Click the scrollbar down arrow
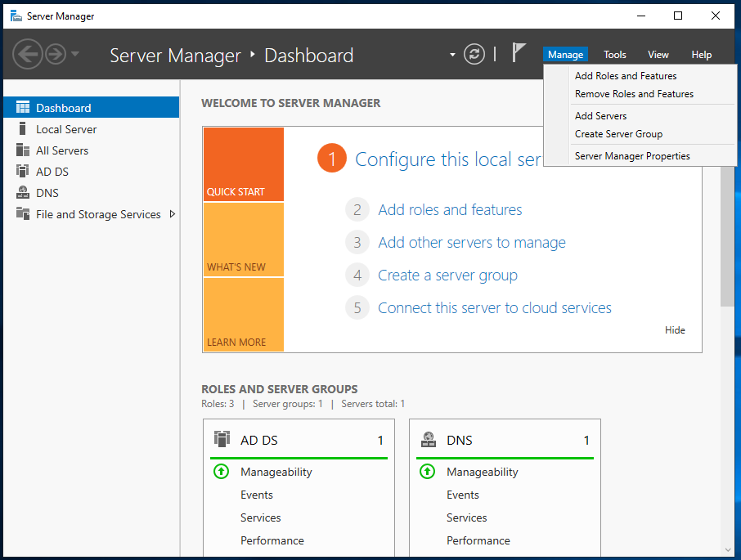 coord(728,549)
